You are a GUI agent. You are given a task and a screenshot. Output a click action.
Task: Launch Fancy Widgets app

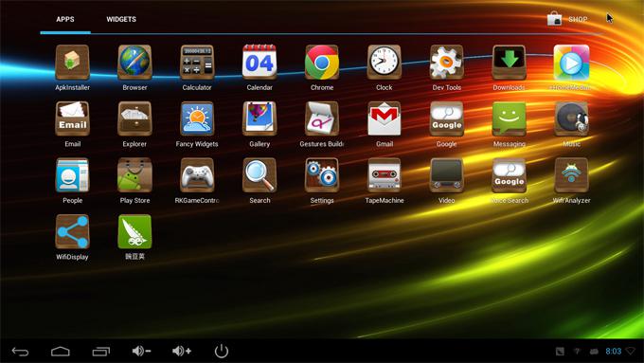(x=197, y=118)
